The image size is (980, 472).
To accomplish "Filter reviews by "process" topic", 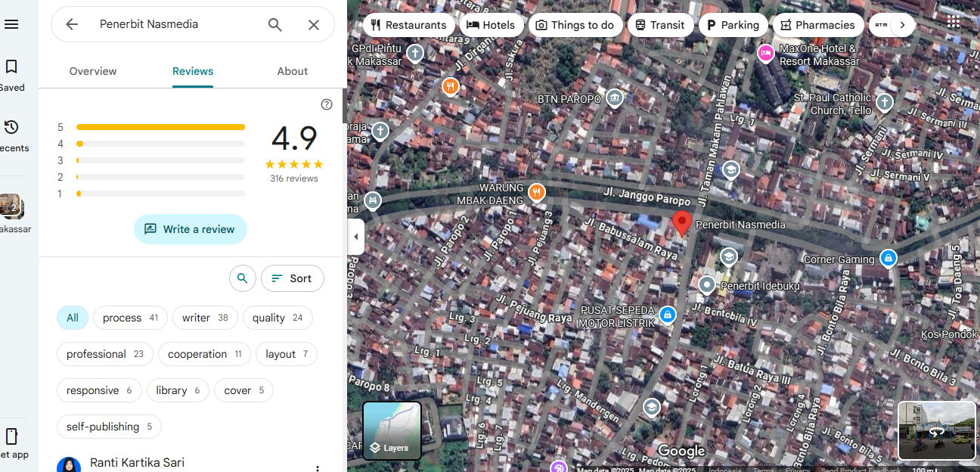I will pyautogui.click(x=130, y=318).
